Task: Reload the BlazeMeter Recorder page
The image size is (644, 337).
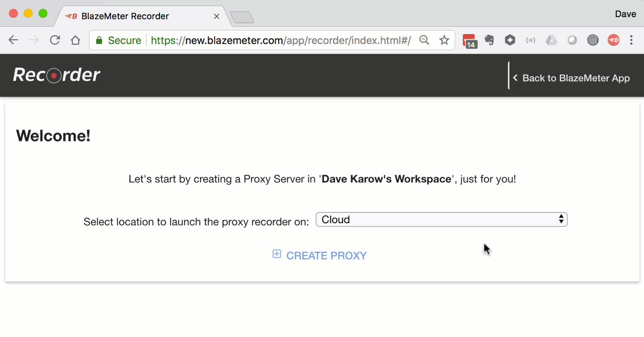Action: point(55,40)
